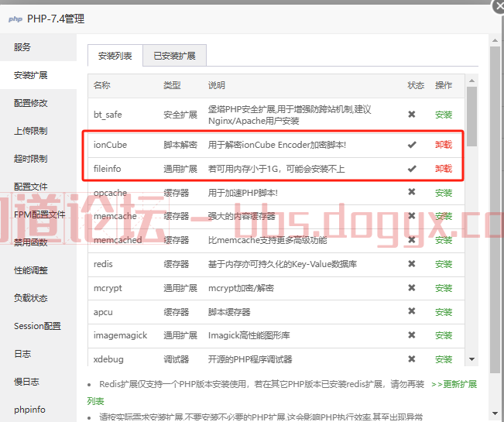Image resolution: width=504 pixels, height=422 pixels.
Task: Uninstall the ionCube extension
Action: click(x=444, y=145)
